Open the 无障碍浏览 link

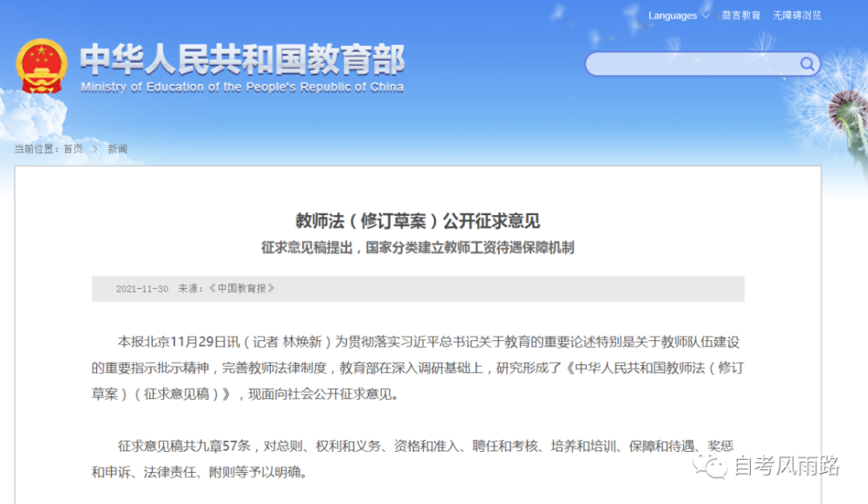797,16
